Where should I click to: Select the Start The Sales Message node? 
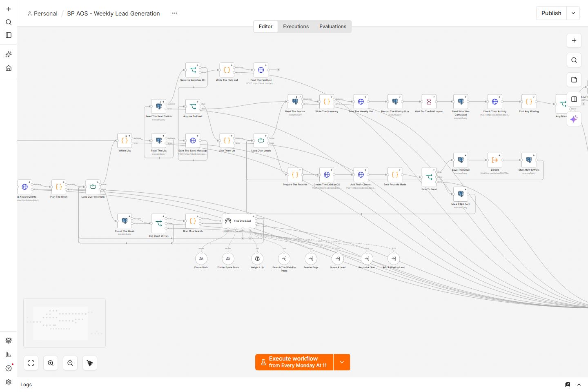(x=193, y=140)
